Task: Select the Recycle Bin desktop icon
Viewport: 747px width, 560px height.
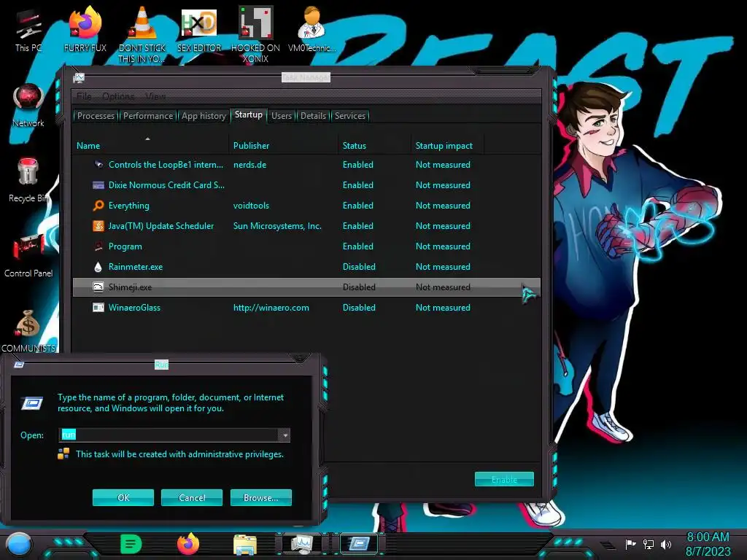Action: 28,180
